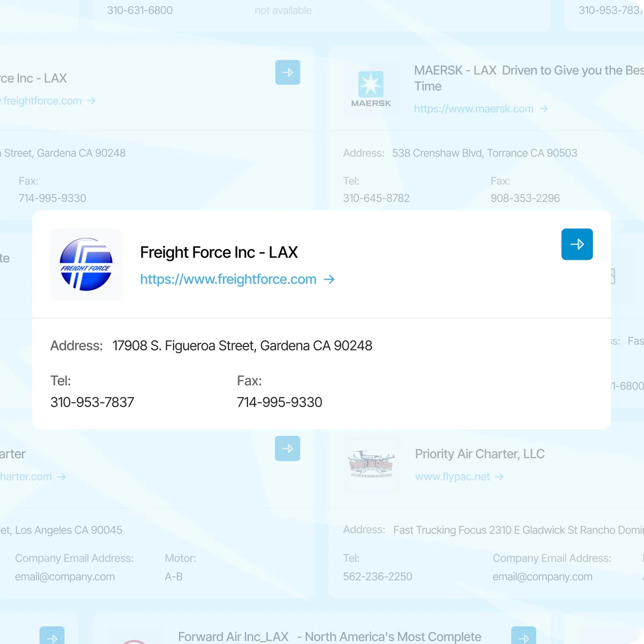Screen dimensions: 644x644
Task: Click the arrow button right of Forward Air card
Action: pyautogui.click(x=524, y=635)
